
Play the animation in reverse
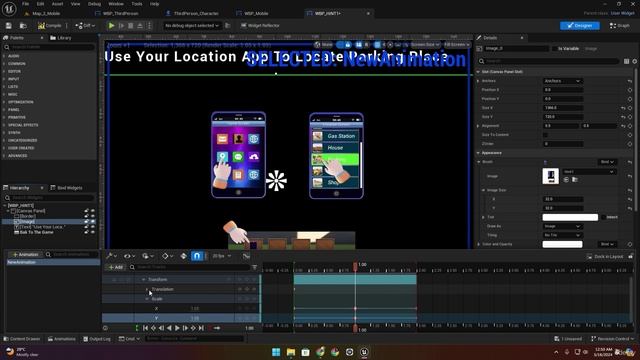pos(169,328)
